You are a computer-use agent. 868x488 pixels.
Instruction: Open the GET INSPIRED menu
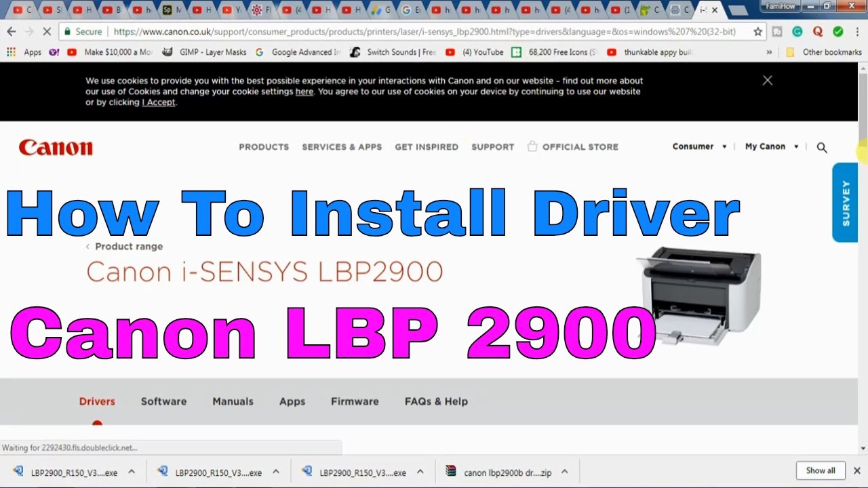(x=427, y=147)
